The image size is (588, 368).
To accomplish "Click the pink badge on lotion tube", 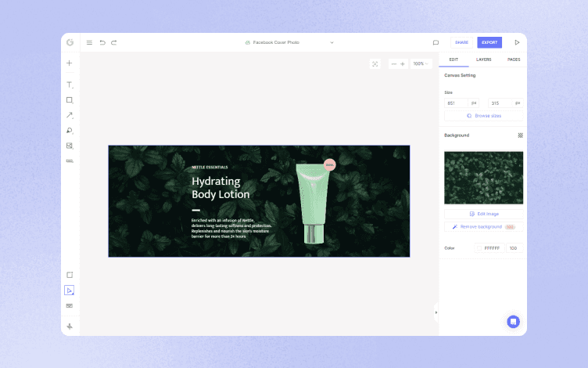I will (x=330, y=164).
